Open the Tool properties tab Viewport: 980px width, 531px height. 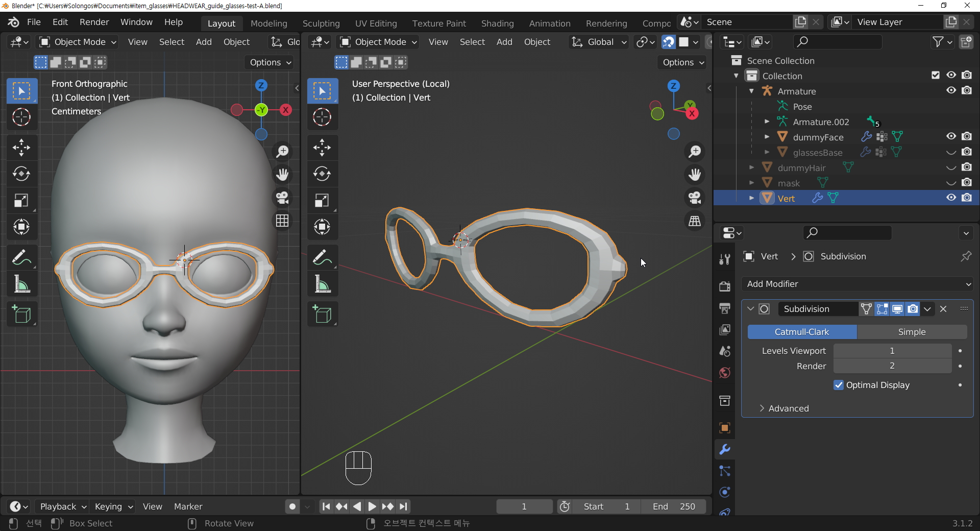725,259
